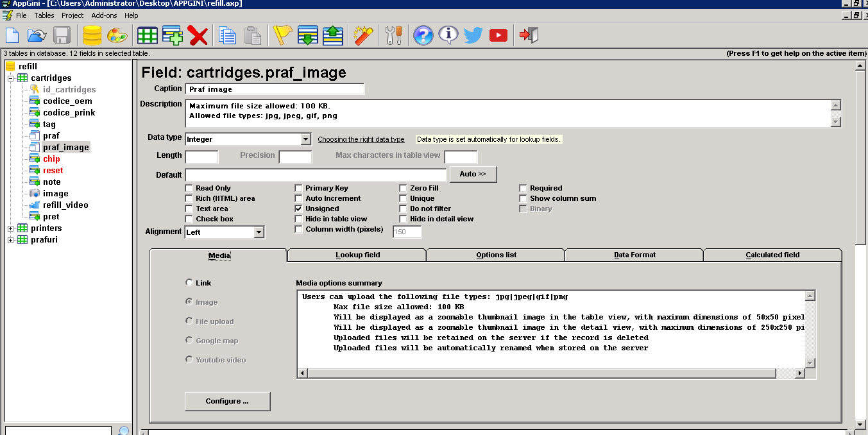Toggle the Do not filter checkbox
The height and width of the screenshot is (435, 868).
(x=403, y=209)
